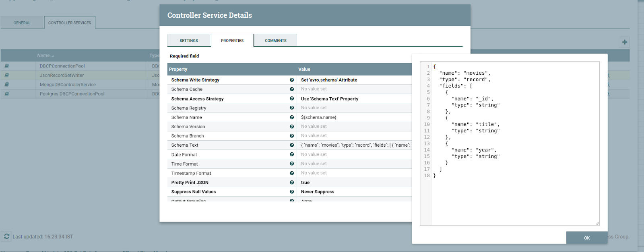Sort services by the Name column header
This screenshot has width=644, height=252.
43,55
